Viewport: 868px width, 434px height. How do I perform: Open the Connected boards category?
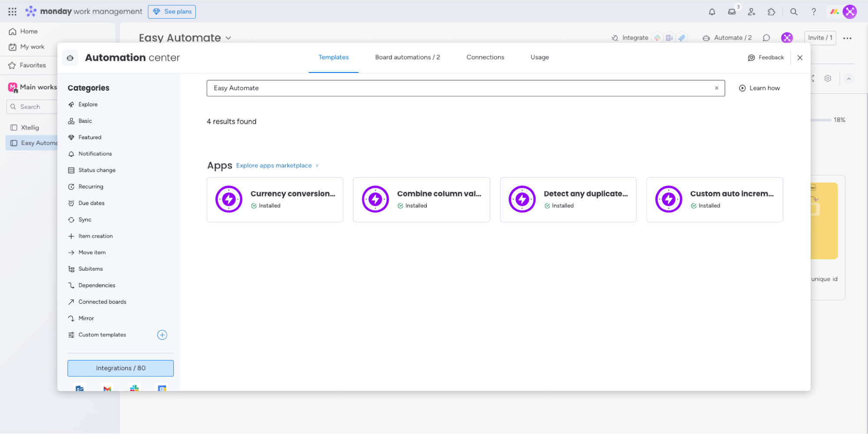[x=102, y=302]
